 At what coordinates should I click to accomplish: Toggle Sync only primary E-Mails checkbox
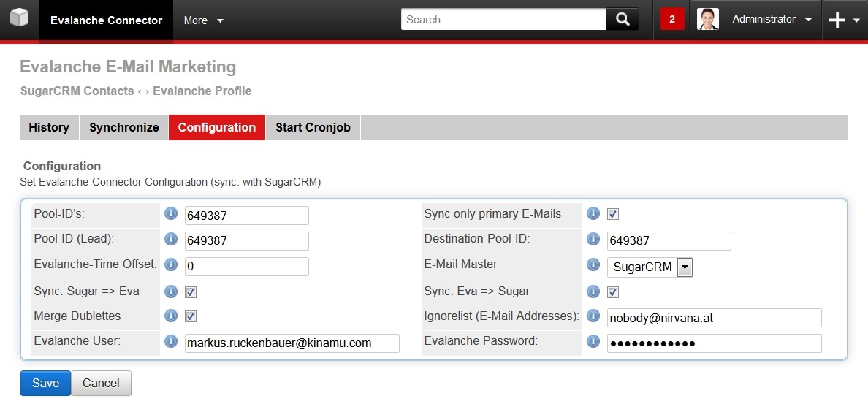coord(613,214)
